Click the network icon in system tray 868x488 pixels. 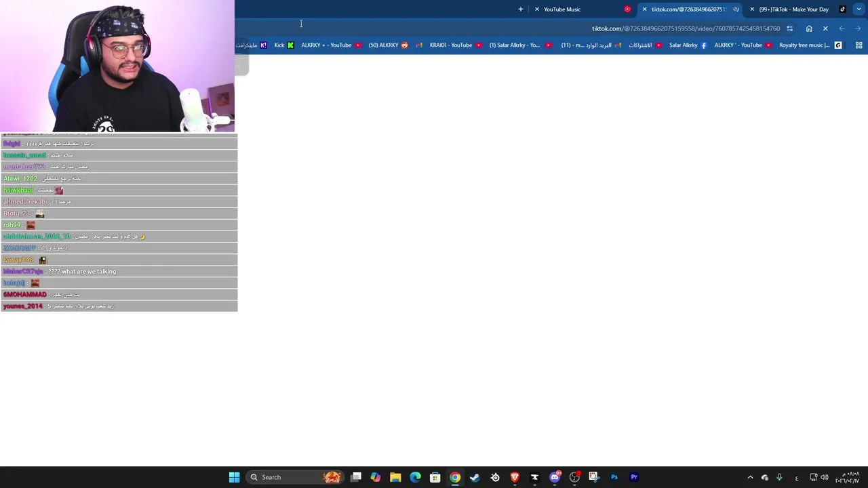814,477
